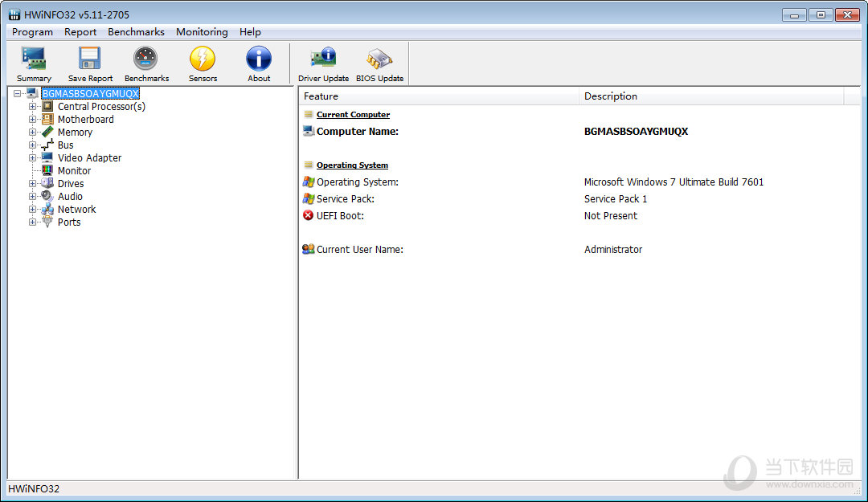This screenshot has height=502, width=868.
Task: Select Network in the device tree
Action: click(x=76, y=210)
